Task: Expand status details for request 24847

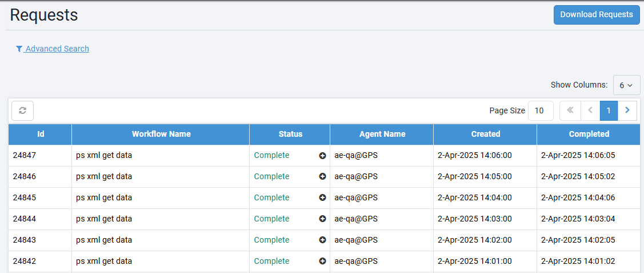Action: tap(322, 156)
